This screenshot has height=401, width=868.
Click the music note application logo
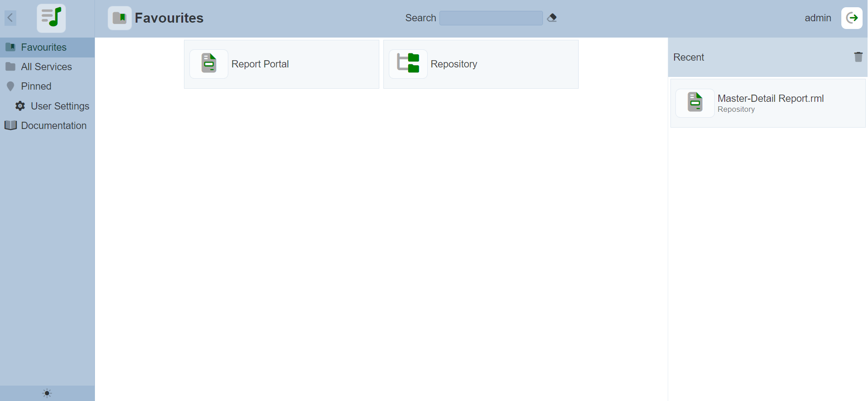pos(51,18)
